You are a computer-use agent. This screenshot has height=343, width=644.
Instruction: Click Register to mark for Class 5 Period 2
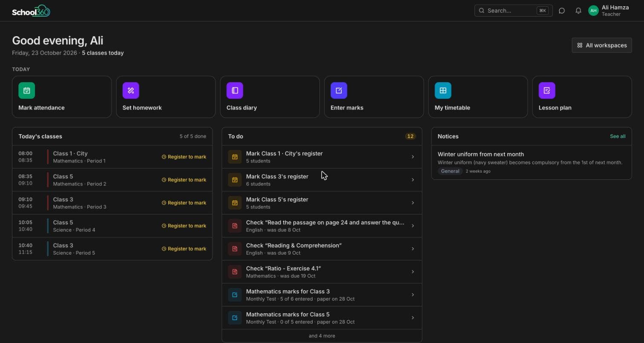point(184,180)
